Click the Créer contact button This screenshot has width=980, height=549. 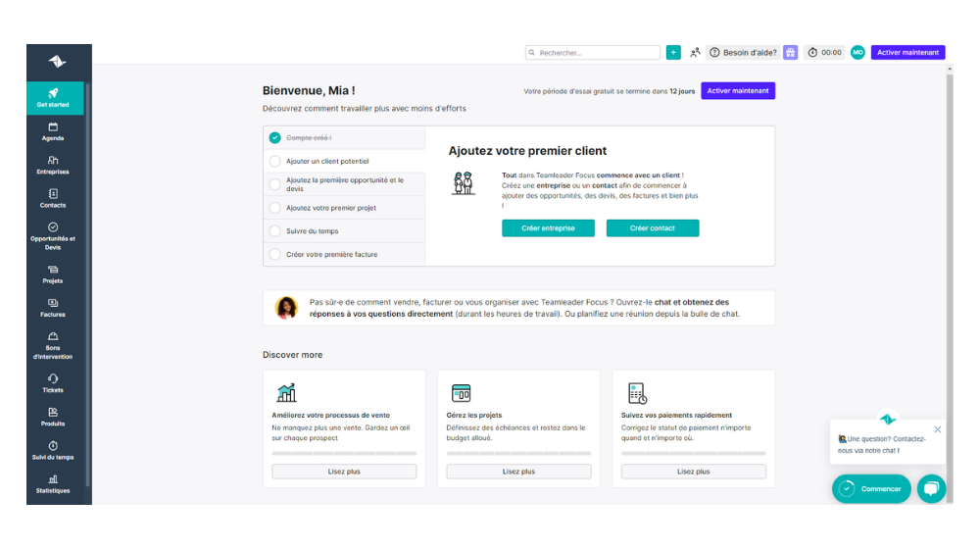pyautogui.click(x=653, y=228)
